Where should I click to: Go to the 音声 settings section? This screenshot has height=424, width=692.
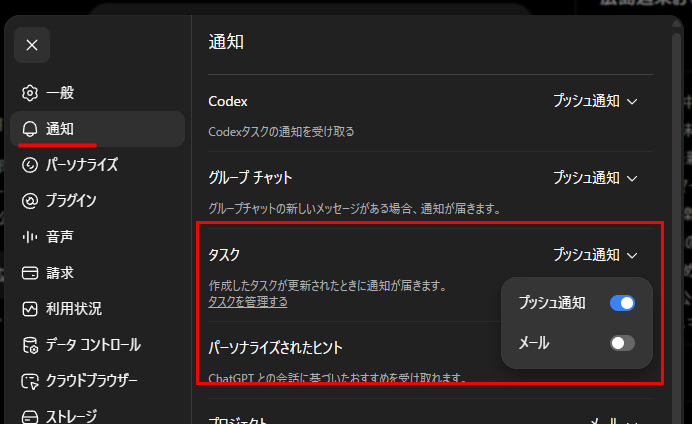pos(97,237)
